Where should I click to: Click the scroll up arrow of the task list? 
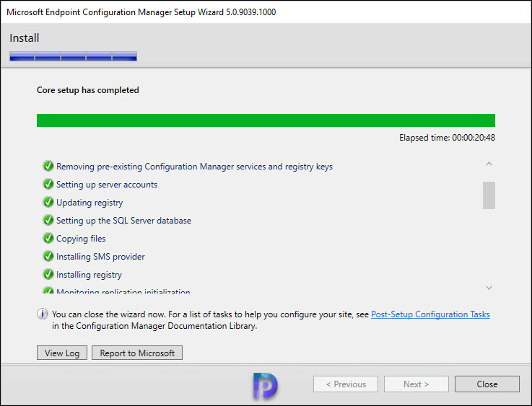[x=489, y=164]
